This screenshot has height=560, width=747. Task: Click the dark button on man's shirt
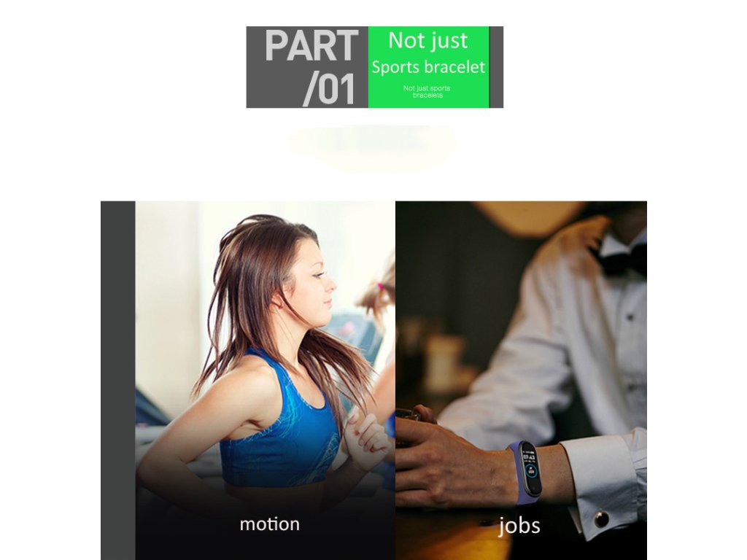[630, 316]
